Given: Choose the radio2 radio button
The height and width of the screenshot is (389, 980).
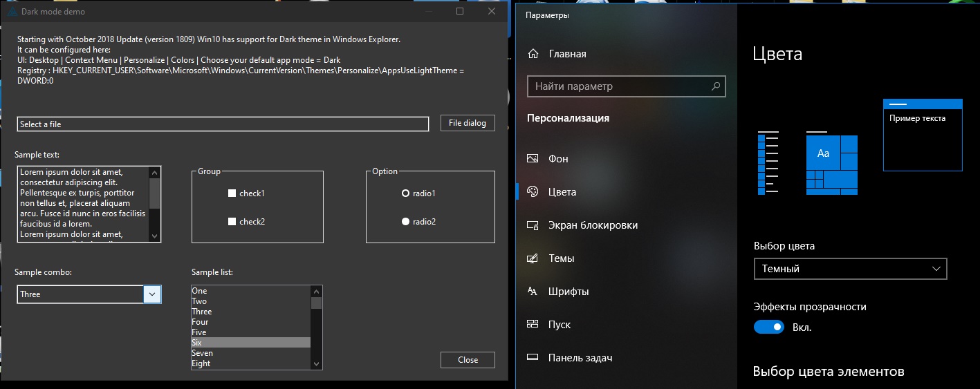Looking at the screenshot, I should 406,222.
